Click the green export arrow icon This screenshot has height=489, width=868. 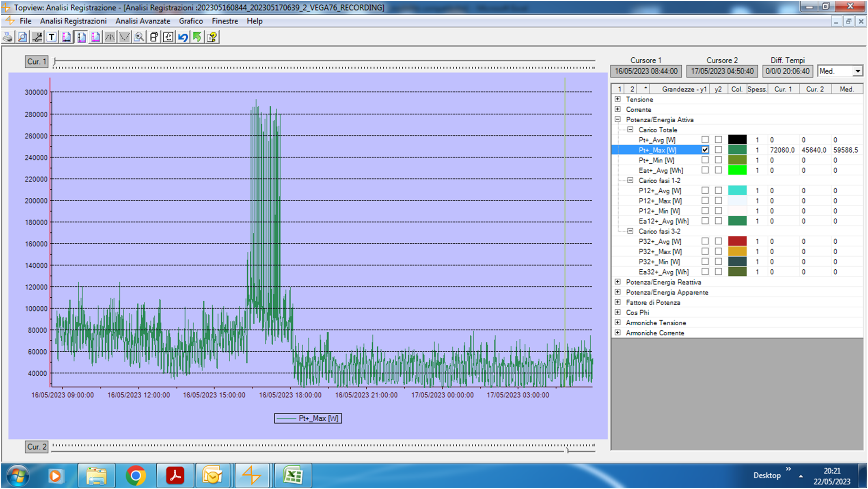197,37
